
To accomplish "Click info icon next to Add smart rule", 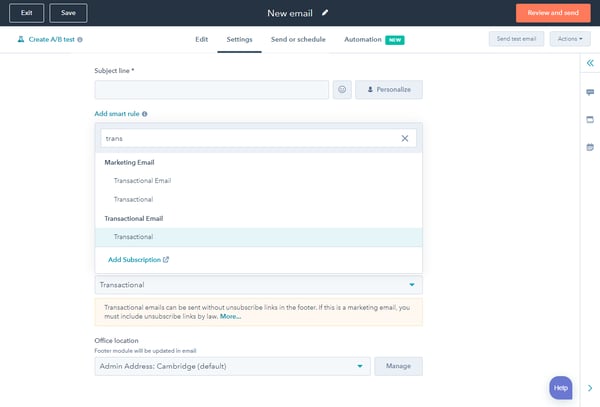I will tap(145, 115).
